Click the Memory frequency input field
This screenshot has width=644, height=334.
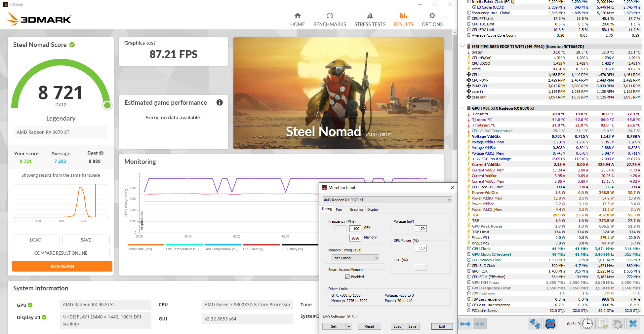click(x=355, y=238)
